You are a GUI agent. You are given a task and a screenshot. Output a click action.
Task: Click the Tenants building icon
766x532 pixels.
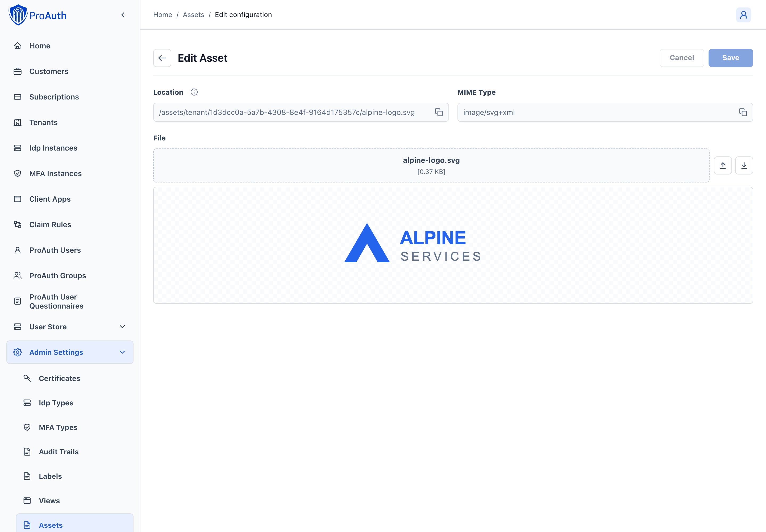coord(18,122)
